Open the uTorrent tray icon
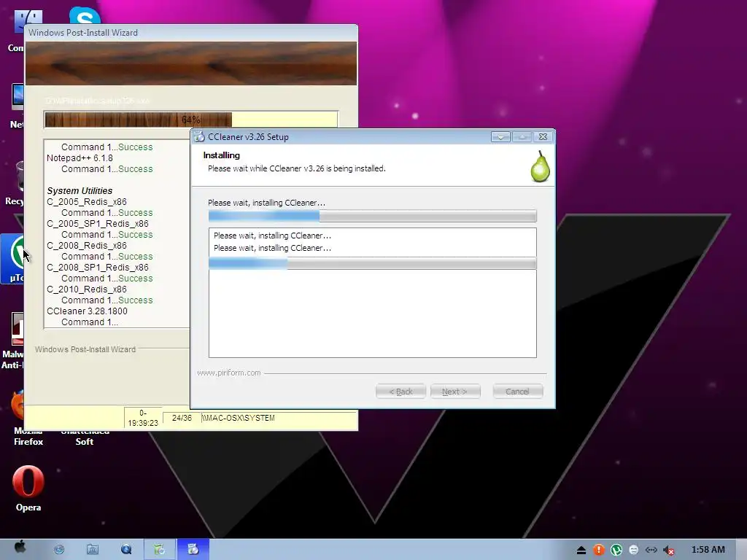This screenshot has height=560, width=747. tap(616, 550)
